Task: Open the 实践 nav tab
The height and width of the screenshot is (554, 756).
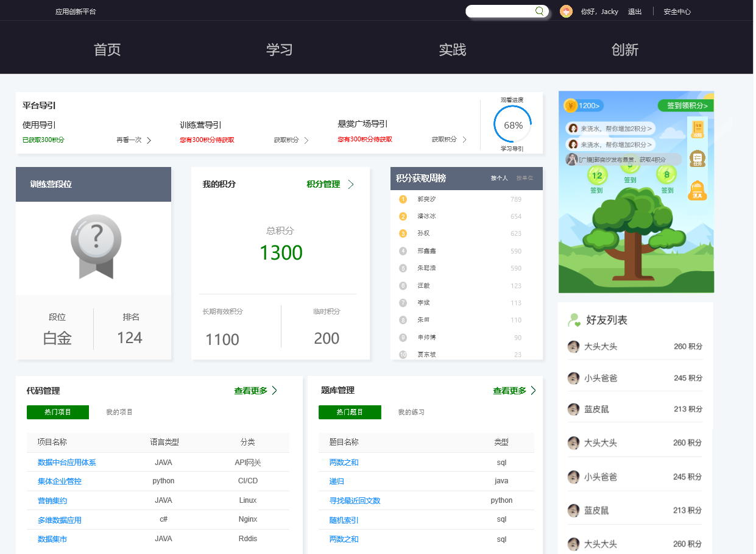Action: point(453,50)
